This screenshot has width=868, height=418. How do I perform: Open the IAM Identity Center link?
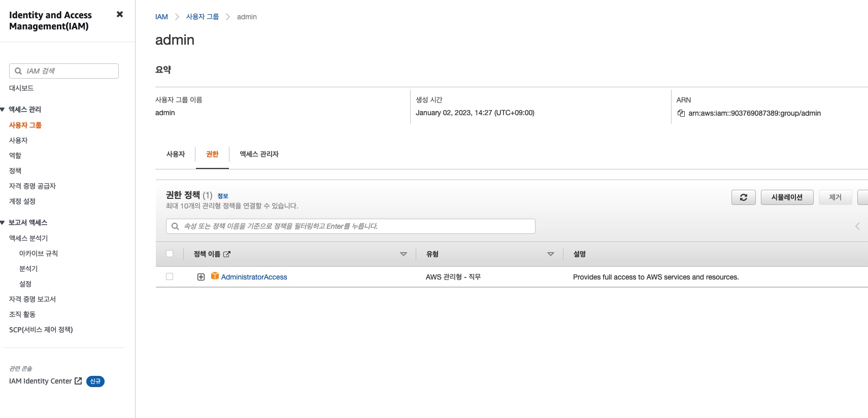41,381
